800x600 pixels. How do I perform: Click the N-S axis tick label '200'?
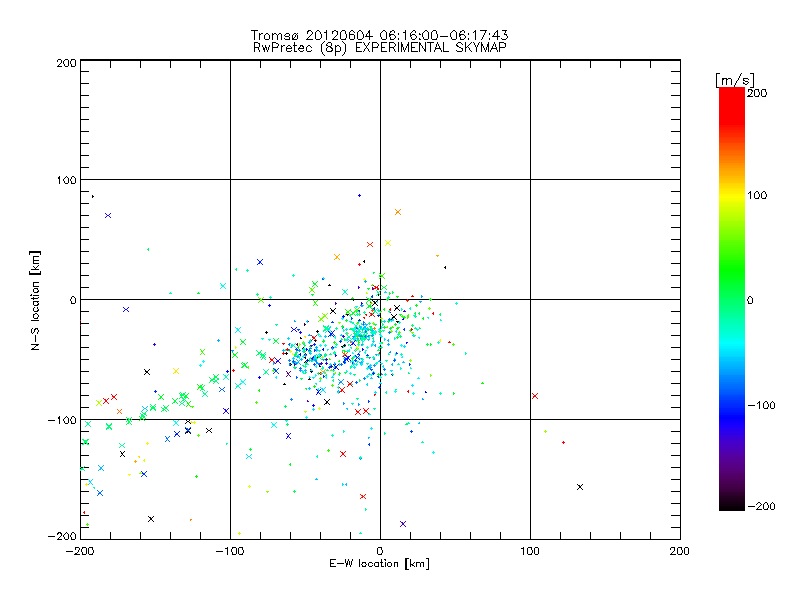(x=66, y=63)
